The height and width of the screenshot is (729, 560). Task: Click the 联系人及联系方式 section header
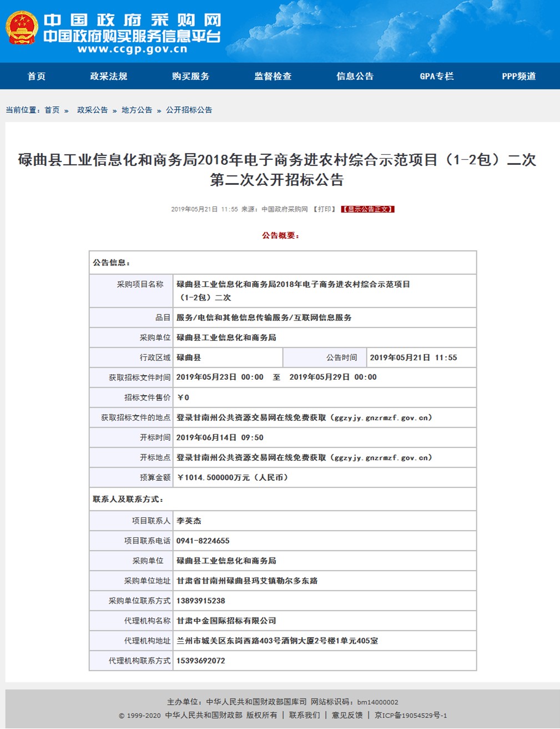128,499
